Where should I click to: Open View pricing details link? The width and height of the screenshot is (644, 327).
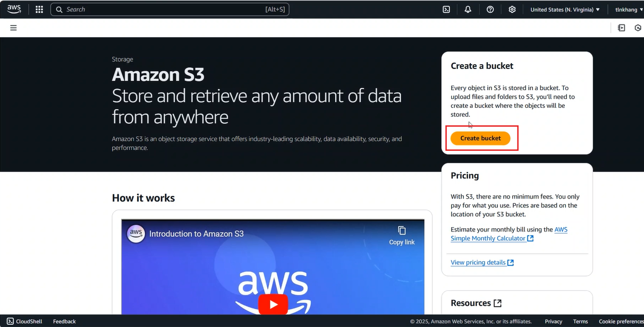482,262
